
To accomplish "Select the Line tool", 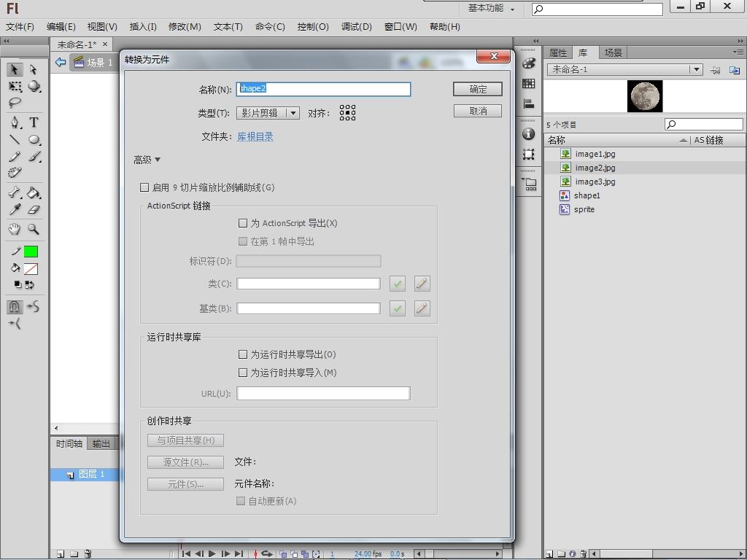I will [x=15, y=139].
